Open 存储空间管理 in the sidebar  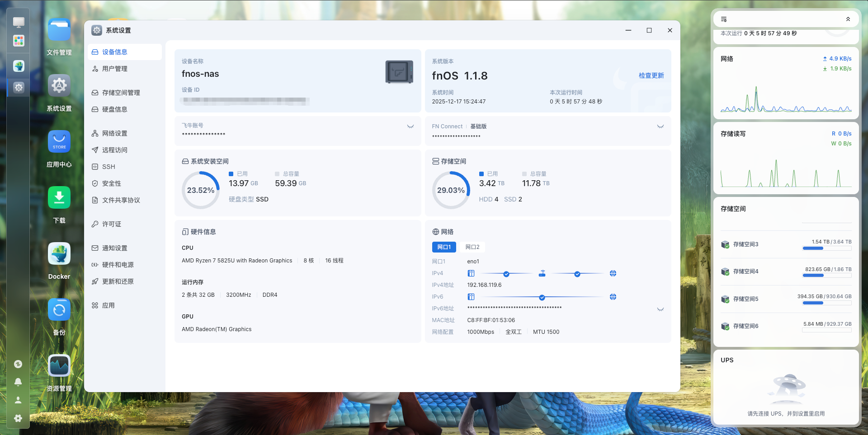tap(121, 93)
